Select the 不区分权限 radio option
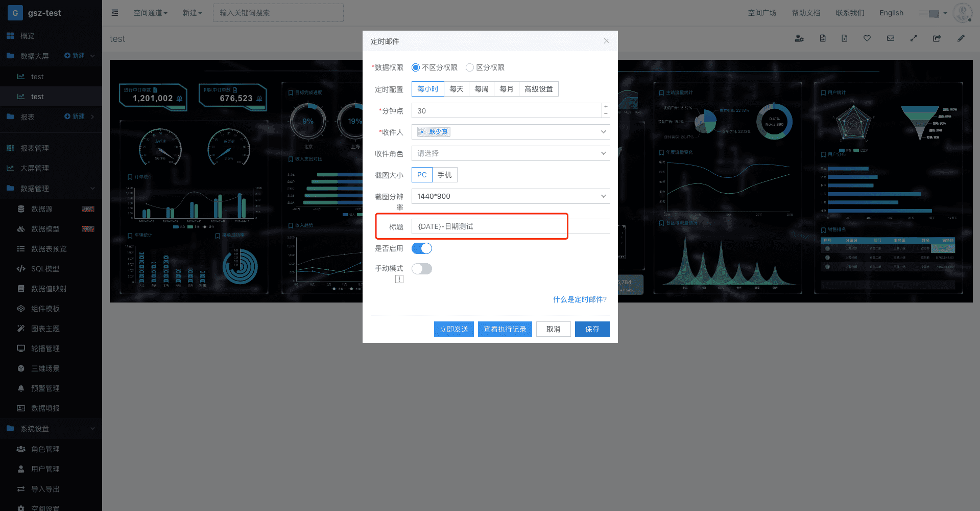Viewport: 980px width, 511px height. click(416, 67)
